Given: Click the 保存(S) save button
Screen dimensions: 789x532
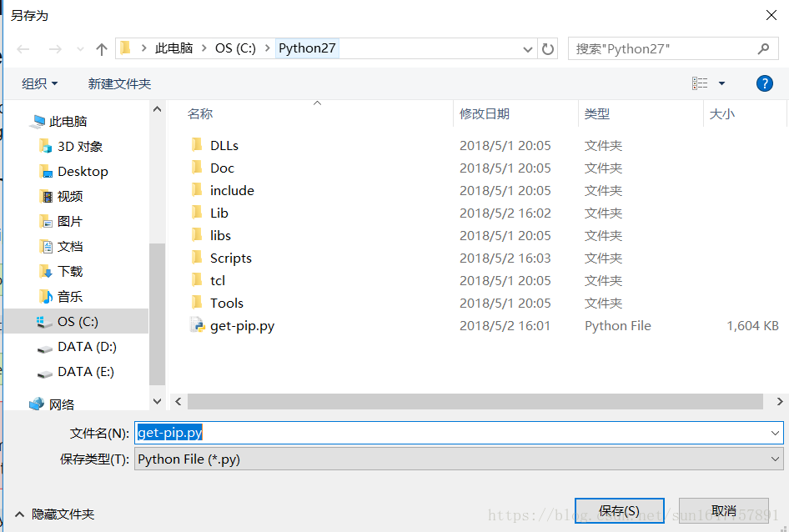Looking at the screenshot, I should [620, 509].
